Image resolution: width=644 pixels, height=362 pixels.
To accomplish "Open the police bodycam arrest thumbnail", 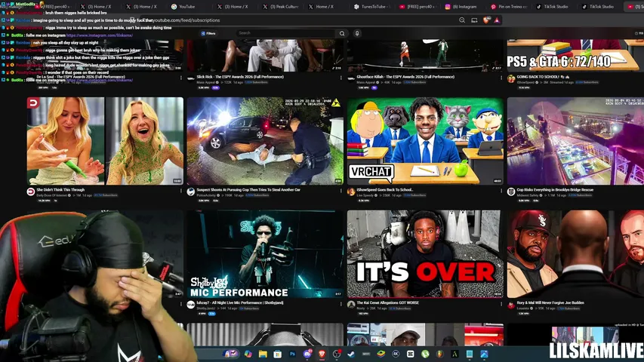I will coord(265,141).
